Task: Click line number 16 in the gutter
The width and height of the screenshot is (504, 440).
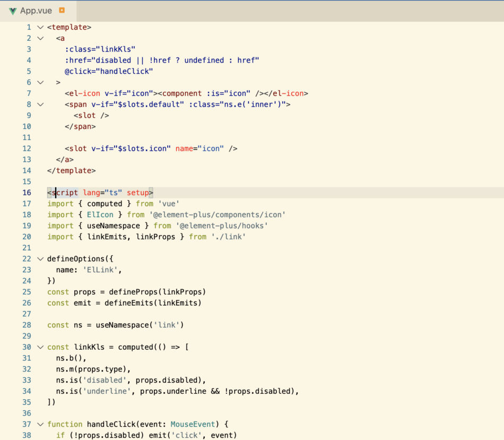Action: (x=27, y=193)
